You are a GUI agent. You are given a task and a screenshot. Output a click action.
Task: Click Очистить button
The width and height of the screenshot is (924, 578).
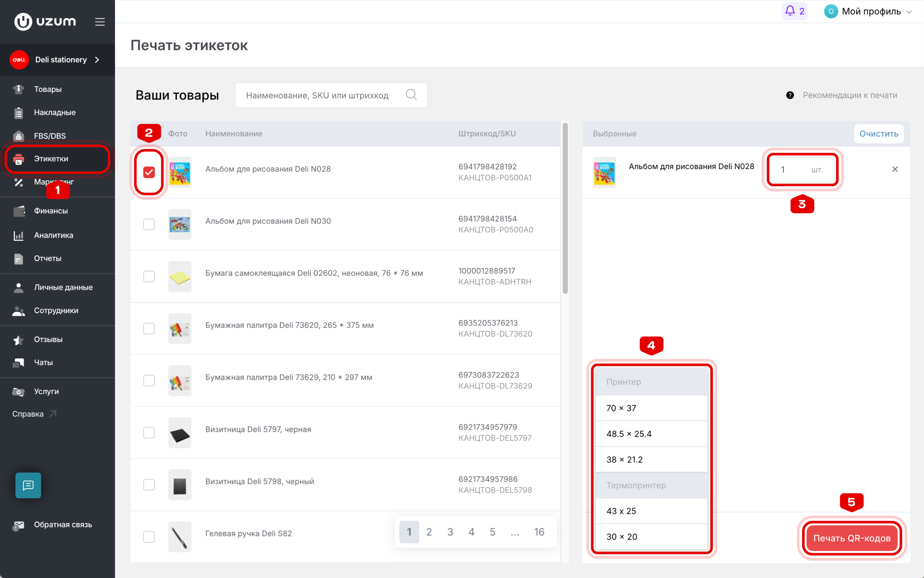pos(879,134)
